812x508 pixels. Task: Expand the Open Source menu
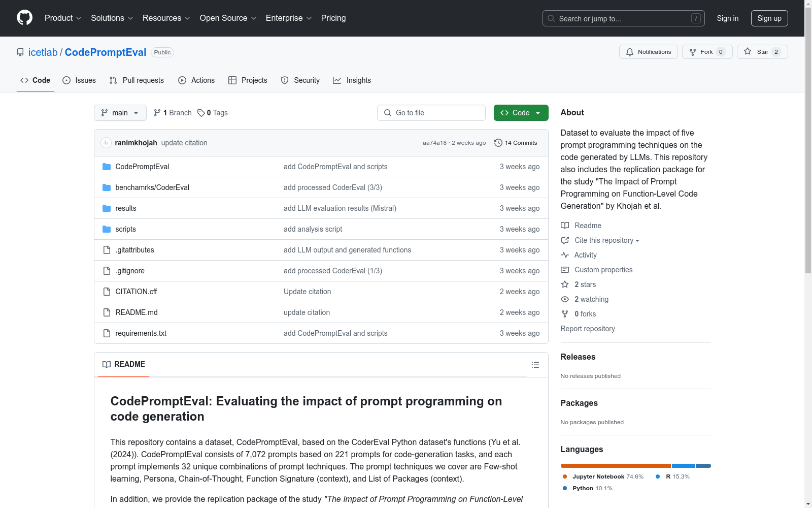click(228, 18)
